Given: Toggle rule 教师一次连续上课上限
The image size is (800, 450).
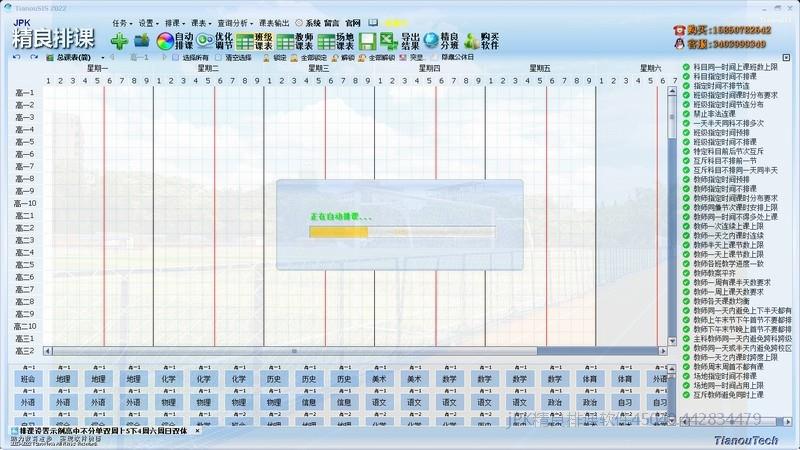Looking at the screenshot, I should point(686,226).
